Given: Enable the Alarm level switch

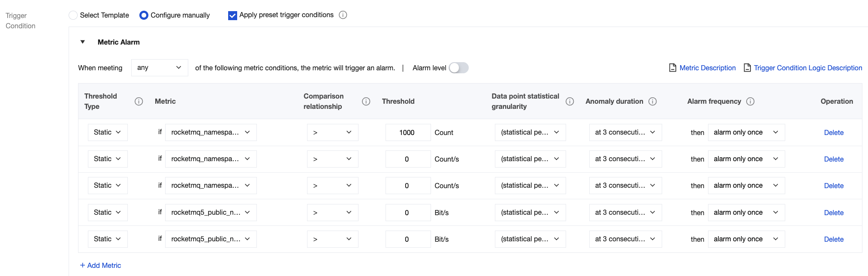Looking at the screenshot, I should 458,68.
